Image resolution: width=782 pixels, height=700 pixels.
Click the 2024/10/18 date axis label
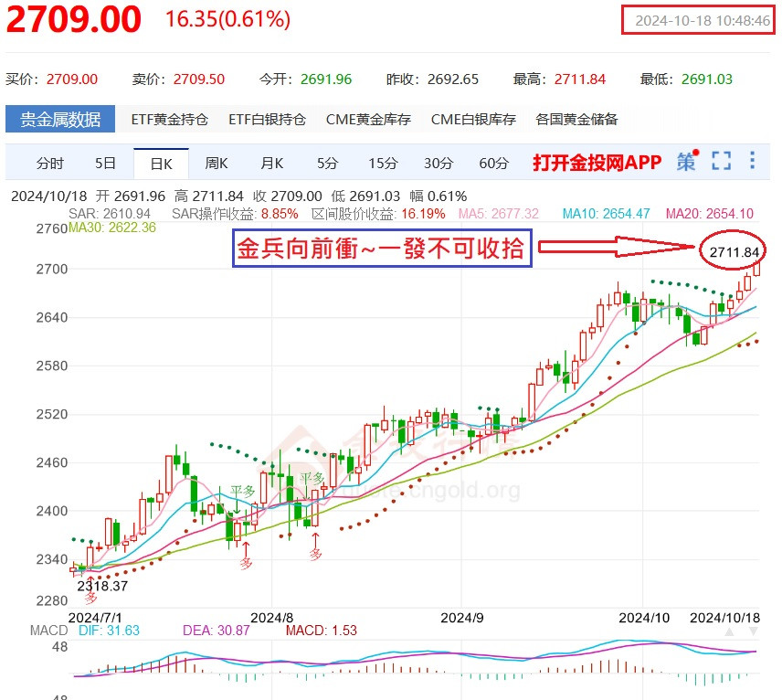click(x=724, y=618)
